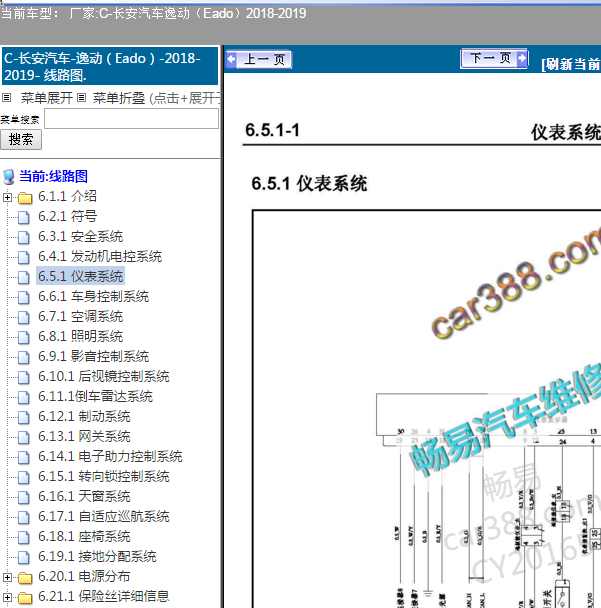The height and width of the screenshot is (608, 601).
Task: Go to previous page with 上一页
Action: click(x=259, y=59)
